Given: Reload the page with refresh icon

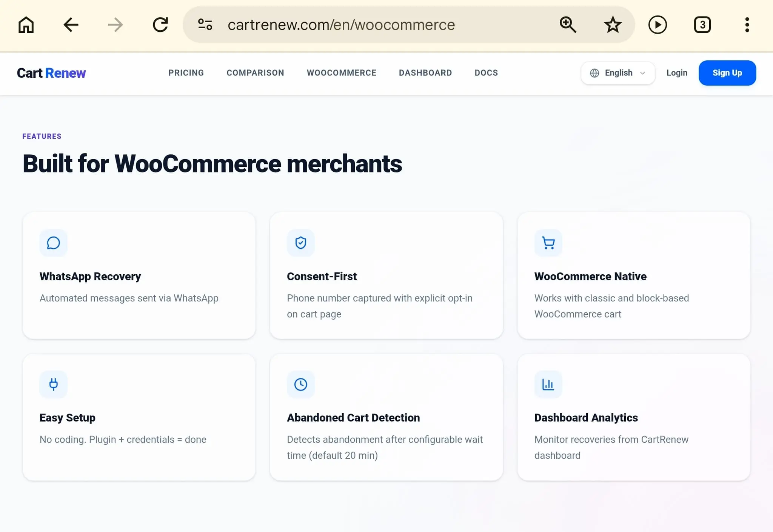Looking at the screenshot, I should pyautogui.click(x=160, y=25).
